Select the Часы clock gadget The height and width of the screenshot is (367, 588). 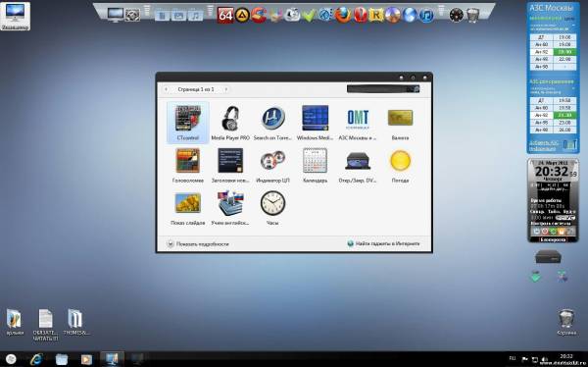point(272,208)
